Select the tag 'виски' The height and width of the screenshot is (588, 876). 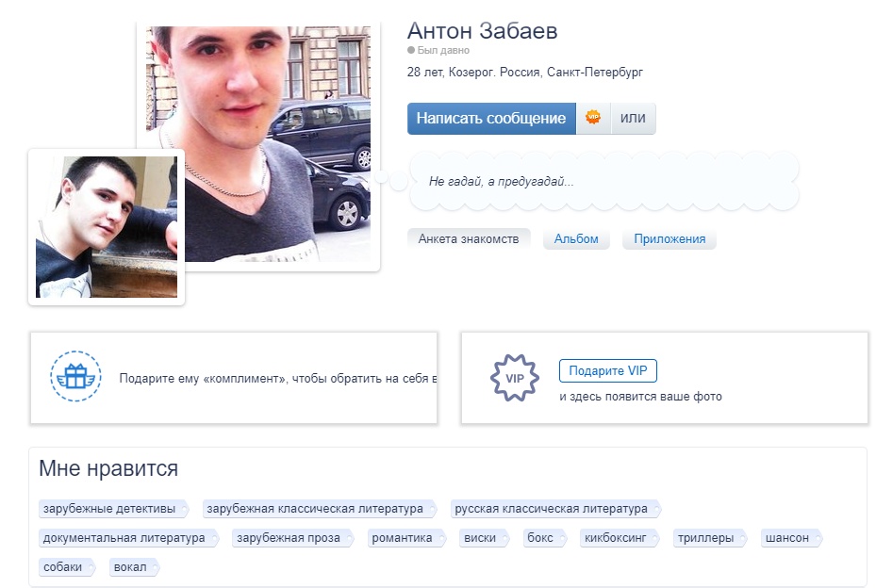pos(485,538)
